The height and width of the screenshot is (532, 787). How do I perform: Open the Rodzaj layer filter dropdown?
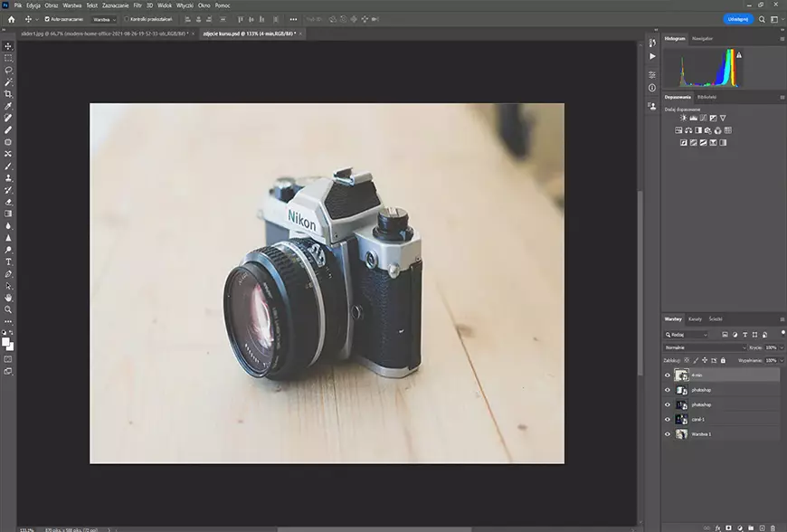pyautogui.click(x=686, y=335)
